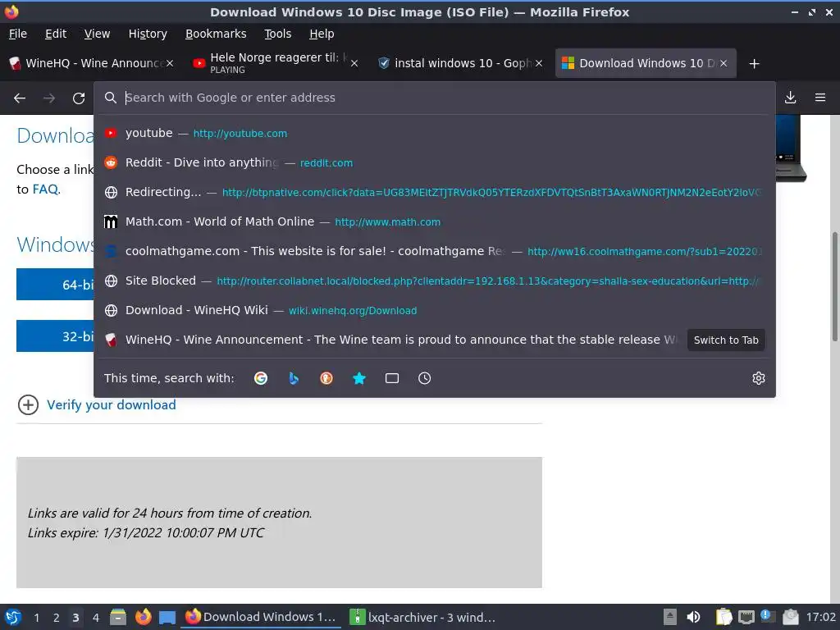Open the Firefox hamburger menu
The image size is (840, 630).
(x=820, y=98)
